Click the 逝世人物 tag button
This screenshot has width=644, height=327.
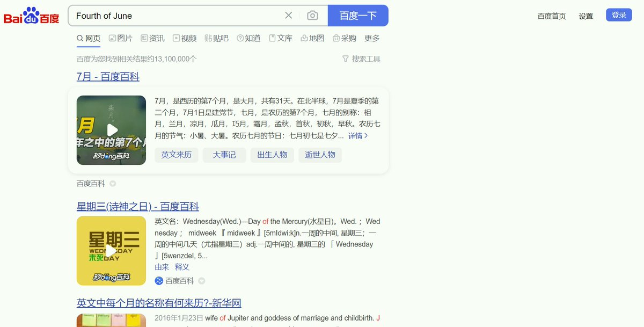click(320, 155)
